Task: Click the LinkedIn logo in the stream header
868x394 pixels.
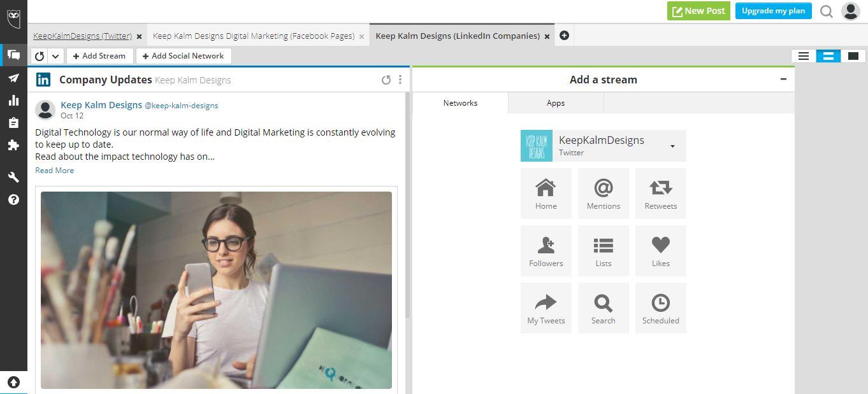Action: (x=43, y=80)
